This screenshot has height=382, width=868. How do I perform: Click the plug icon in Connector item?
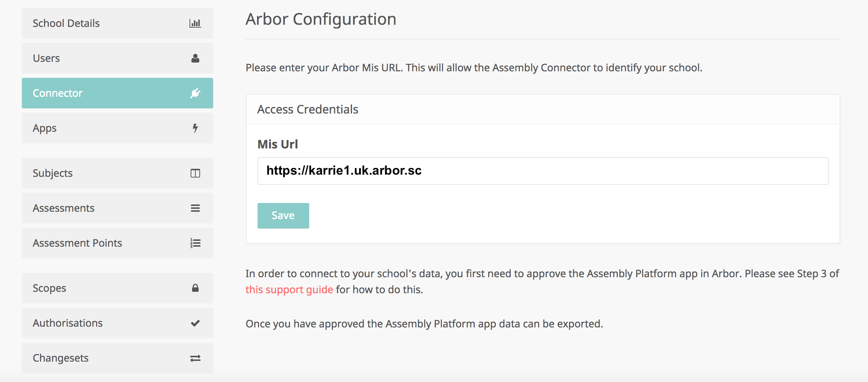(x=195, y=93)
